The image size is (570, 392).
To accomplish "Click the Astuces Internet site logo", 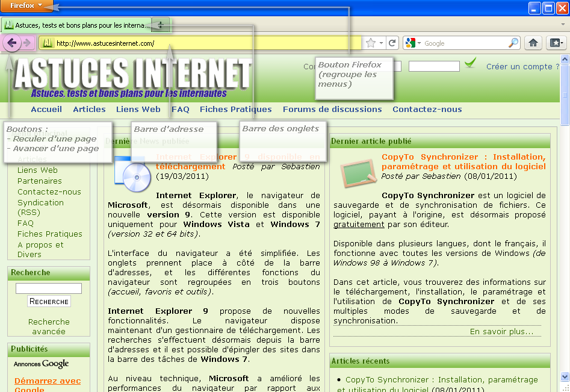I will (x=133, y=78).
